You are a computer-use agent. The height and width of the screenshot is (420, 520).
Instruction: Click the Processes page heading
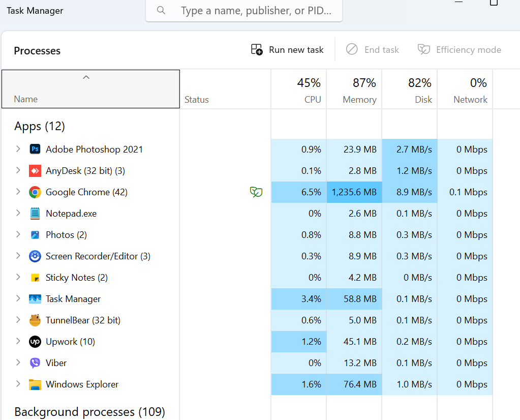[37, 51]
